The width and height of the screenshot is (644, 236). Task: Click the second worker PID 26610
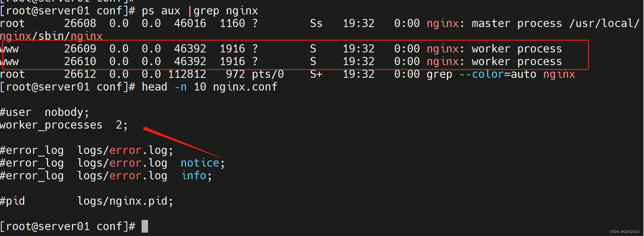pos(80,61)
